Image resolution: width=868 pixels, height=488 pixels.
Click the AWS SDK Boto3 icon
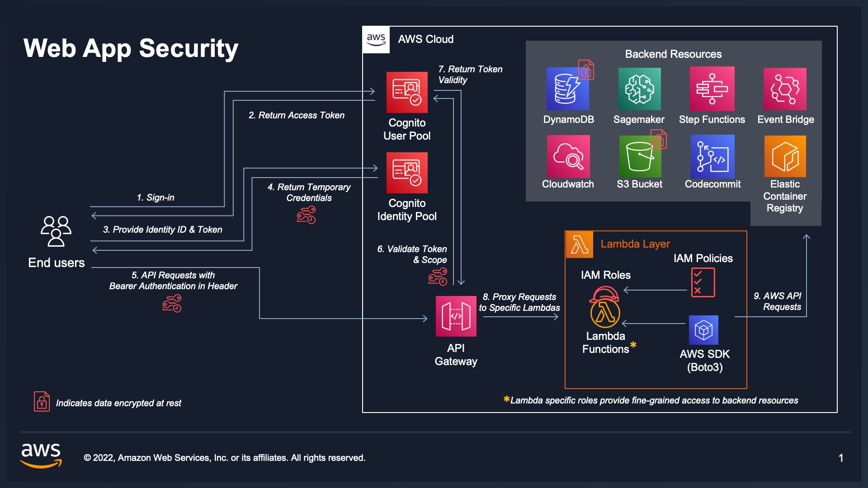coord(703,330)
